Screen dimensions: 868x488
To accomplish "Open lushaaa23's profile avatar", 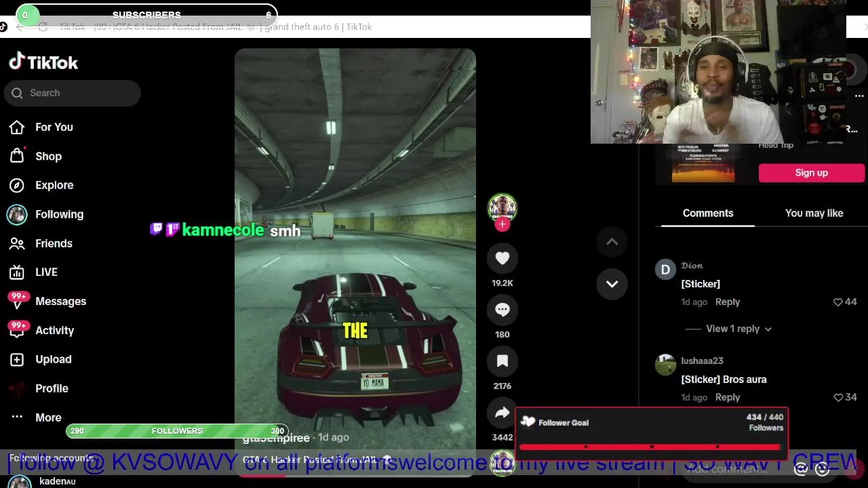I will point(665,365).
